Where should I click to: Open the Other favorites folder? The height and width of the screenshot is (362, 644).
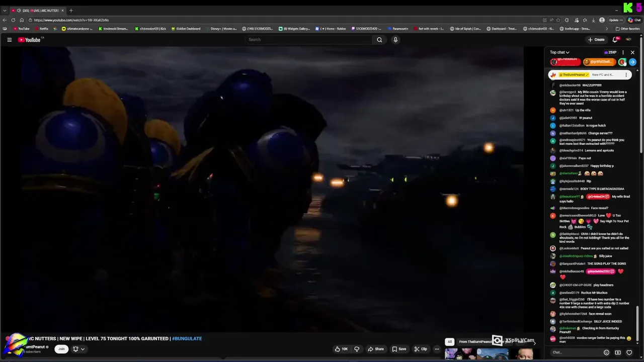pyautogui.click(x=627, y=29)
